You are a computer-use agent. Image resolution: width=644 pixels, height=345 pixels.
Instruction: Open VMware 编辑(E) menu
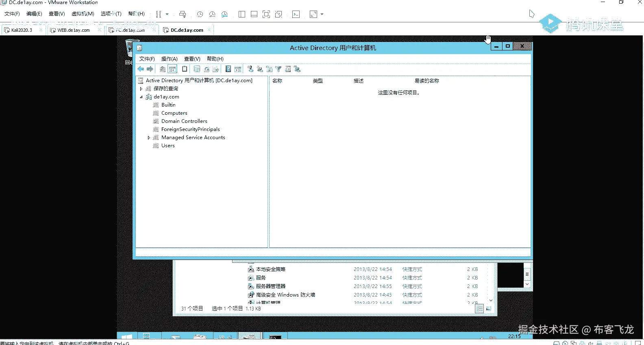pyautogui.click(x=34, y=14)
